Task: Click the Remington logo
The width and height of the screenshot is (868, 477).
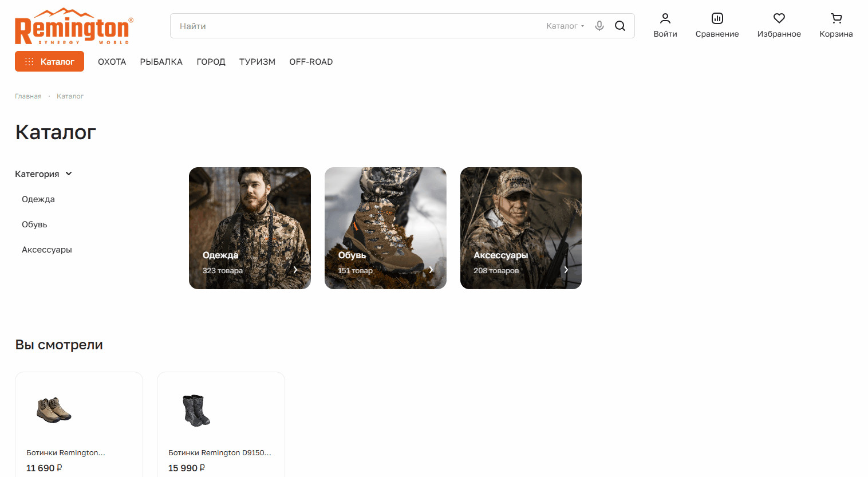Action: [x=74, y=26]
